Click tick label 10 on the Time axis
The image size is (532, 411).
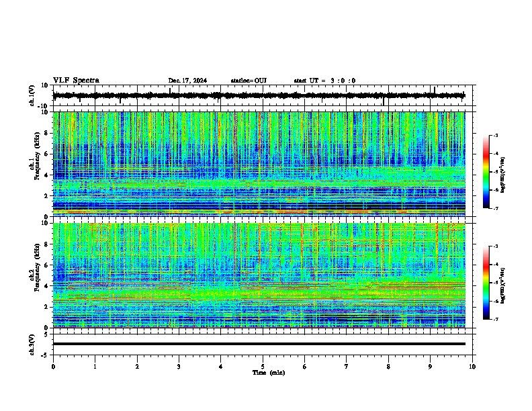[472, 367]
